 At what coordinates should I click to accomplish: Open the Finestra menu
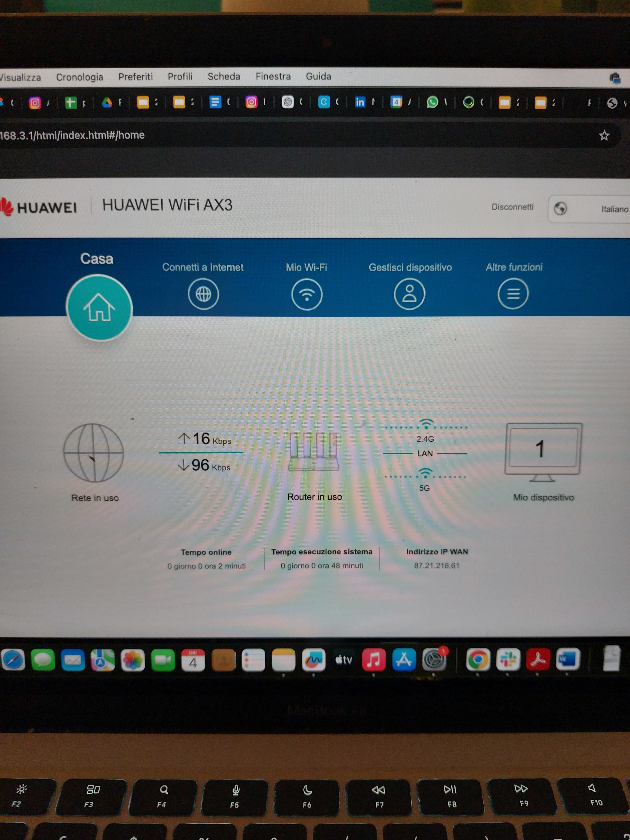click(x=273, y=76)
